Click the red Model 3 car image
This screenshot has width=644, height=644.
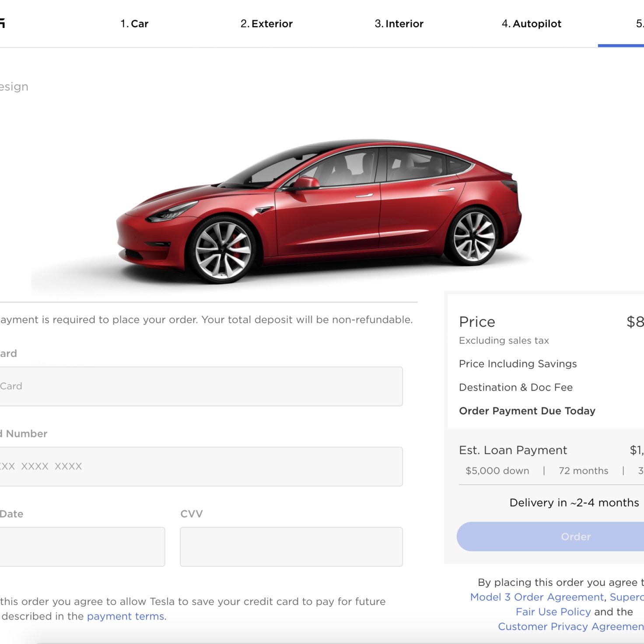point(318,212)
